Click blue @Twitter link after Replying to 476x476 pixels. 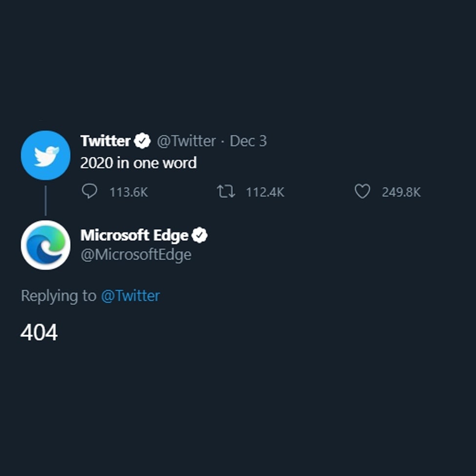click(x=130, y=296)
